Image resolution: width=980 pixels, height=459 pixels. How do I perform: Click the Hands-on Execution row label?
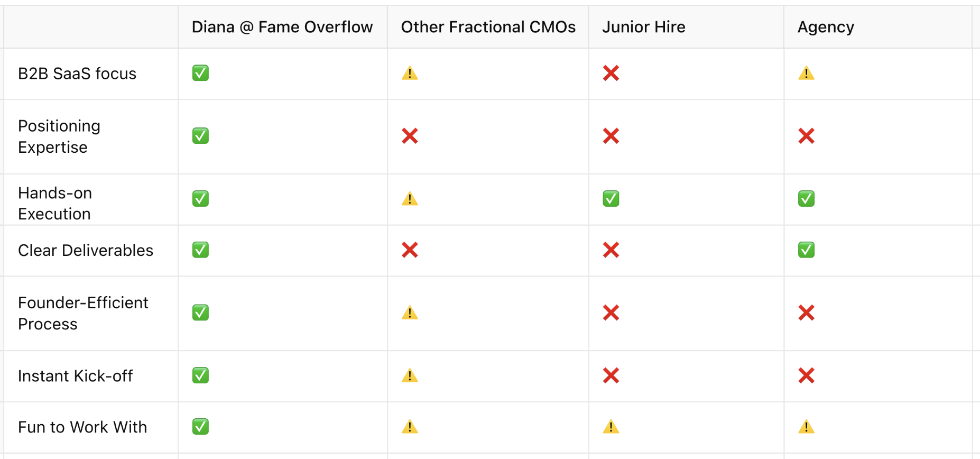coord(55,203)
